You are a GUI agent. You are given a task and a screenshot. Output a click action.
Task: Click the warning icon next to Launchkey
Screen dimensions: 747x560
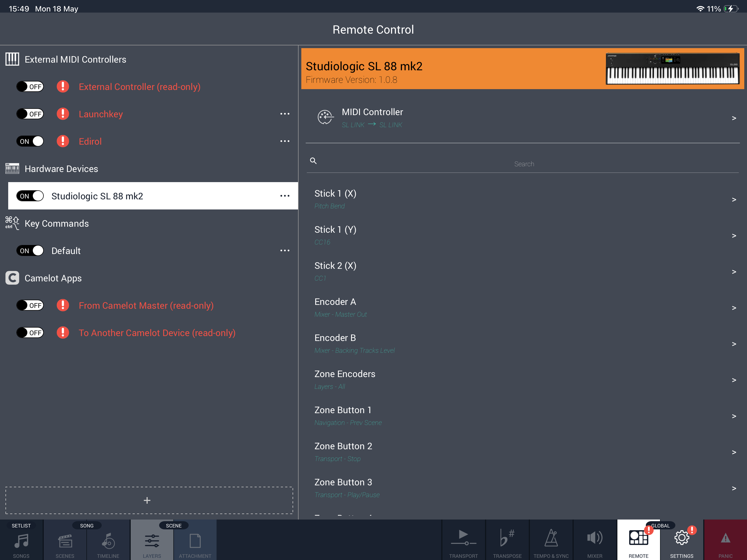[x=63, y=114]
